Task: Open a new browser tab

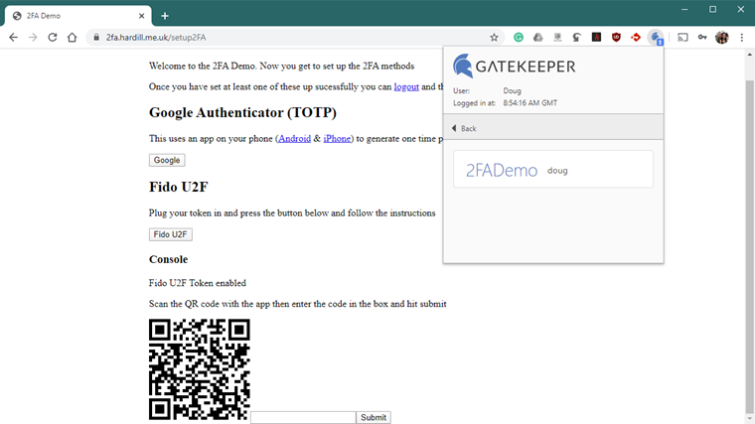Action: (x=165, y=16)
